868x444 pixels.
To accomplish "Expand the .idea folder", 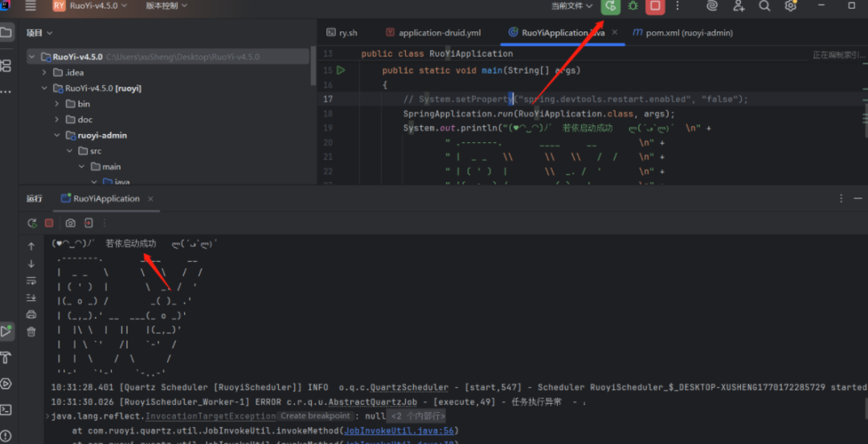I will click(x=44, y=72).
